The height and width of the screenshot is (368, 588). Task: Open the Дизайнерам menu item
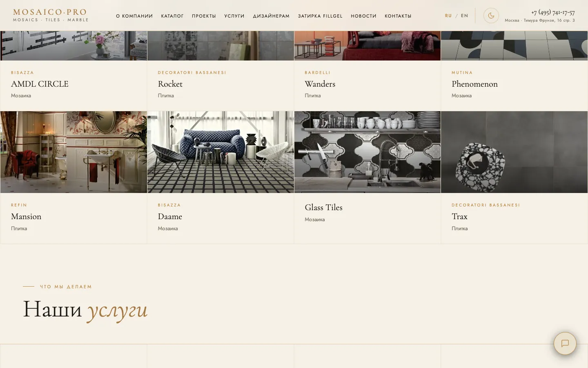(x=271, y=16)
